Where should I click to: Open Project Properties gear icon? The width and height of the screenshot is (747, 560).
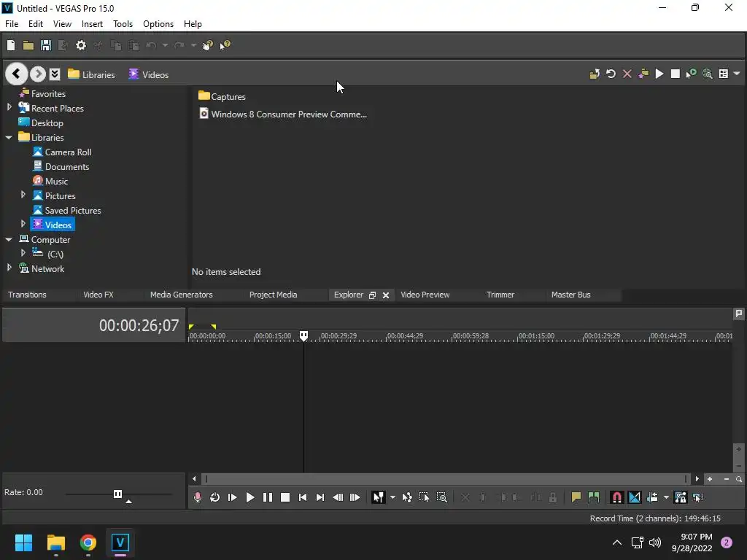[81, 45]
